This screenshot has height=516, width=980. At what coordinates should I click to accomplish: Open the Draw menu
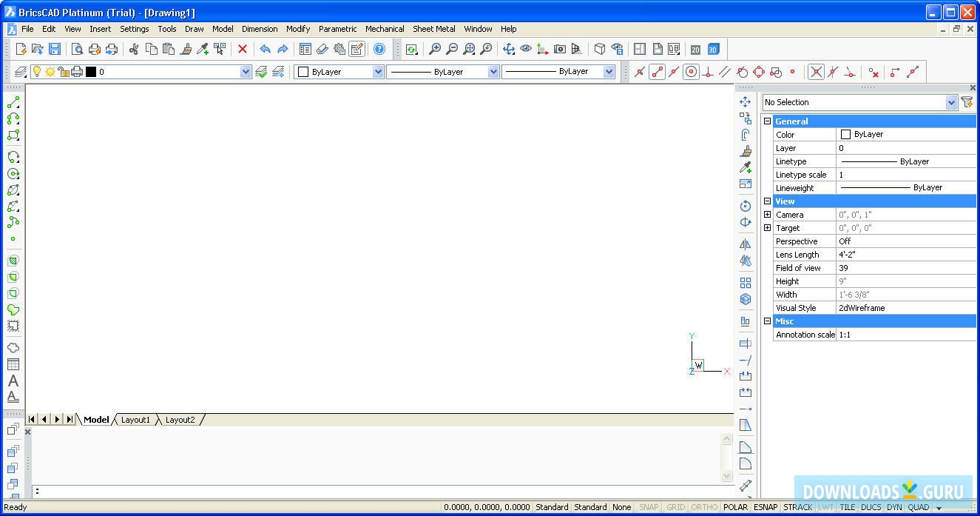click(195, 29)
